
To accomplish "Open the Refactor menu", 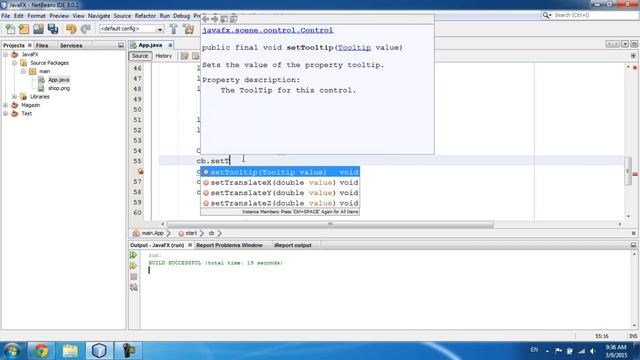I will (x=145, y=16).
